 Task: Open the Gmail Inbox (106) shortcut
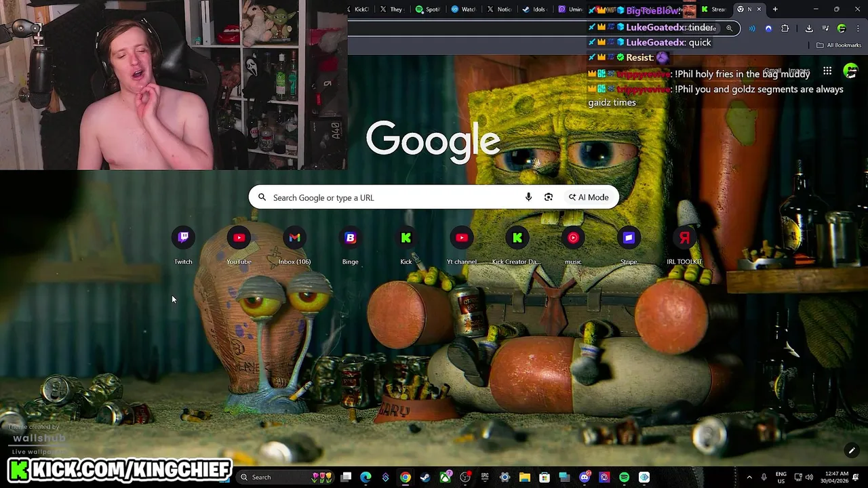tap(294, 245)
